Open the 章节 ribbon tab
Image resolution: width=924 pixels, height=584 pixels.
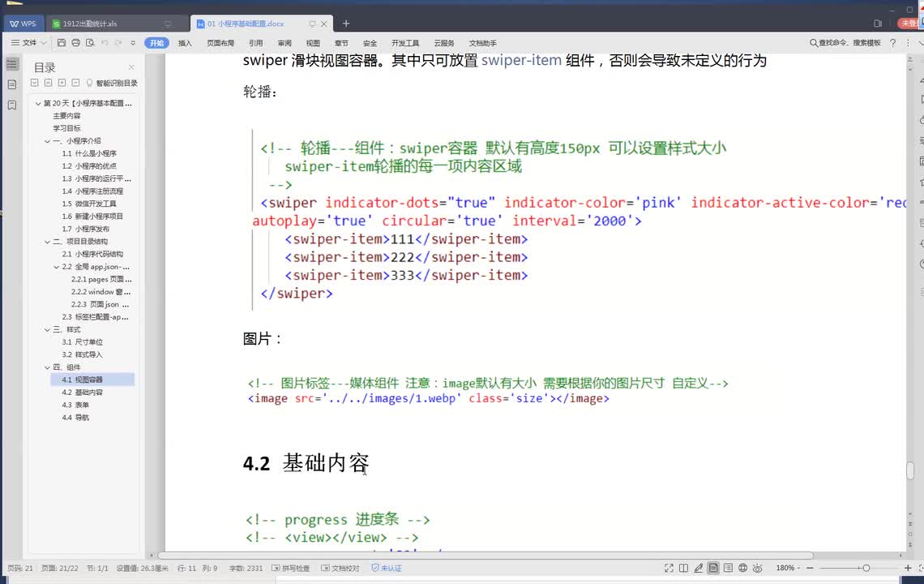click(x=341, y=43)
